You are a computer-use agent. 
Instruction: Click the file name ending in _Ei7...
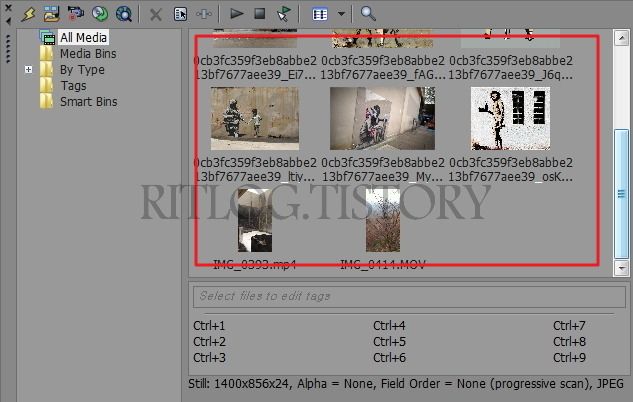point(255,68)
